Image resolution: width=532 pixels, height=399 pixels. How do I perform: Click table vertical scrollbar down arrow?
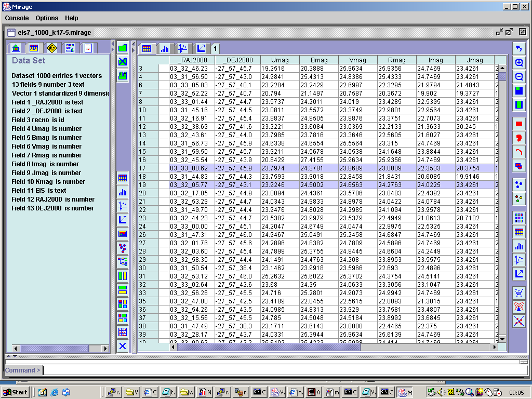(x=502, y=339)
